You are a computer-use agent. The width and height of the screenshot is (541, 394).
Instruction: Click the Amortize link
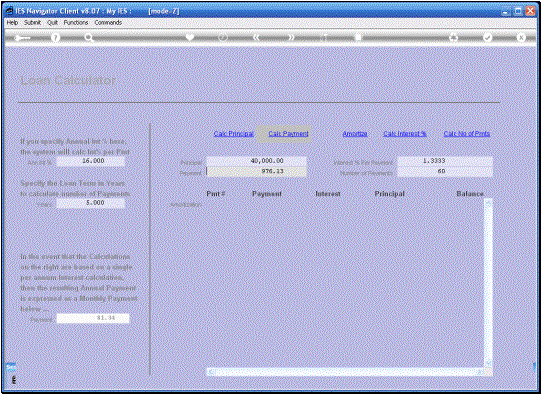tap(355, 134)
